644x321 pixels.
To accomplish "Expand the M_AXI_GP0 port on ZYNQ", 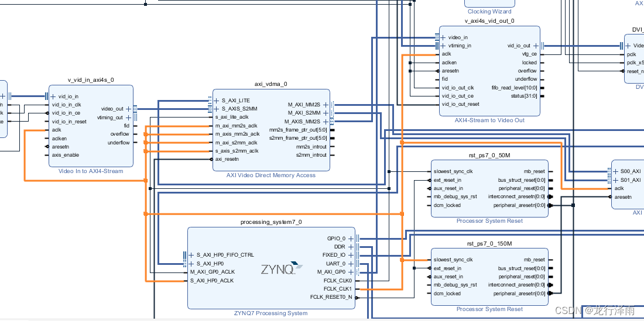I will (x=351, y=272).
